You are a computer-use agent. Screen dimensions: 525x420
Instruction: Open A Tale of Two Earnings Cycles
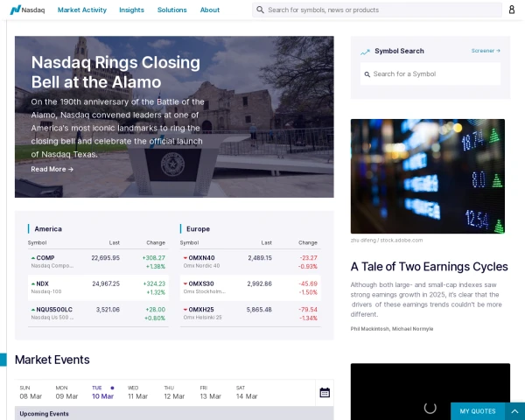point(430,267)
